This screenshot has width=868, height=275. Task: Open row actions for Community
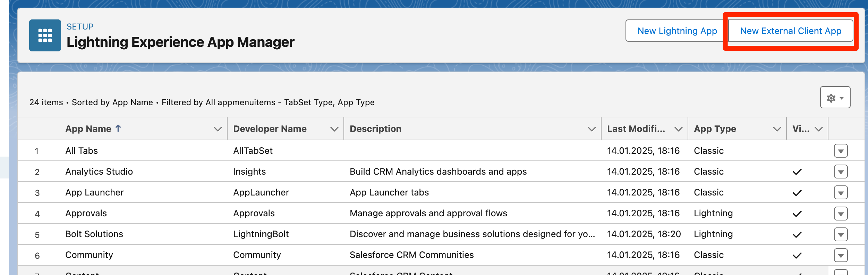click(x=840, y=255)
